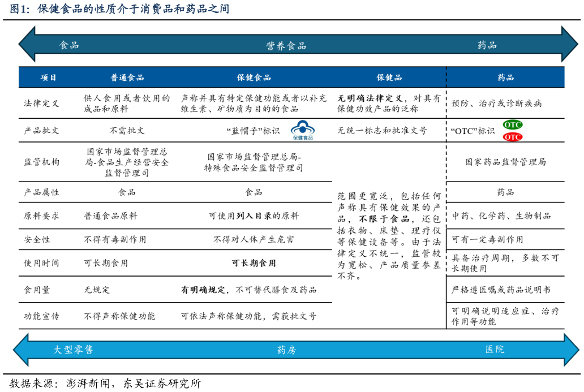This screenshot has width=584, height=392.
Task: Click the bold text 无明确法律定义
Action: coord(370,98)
